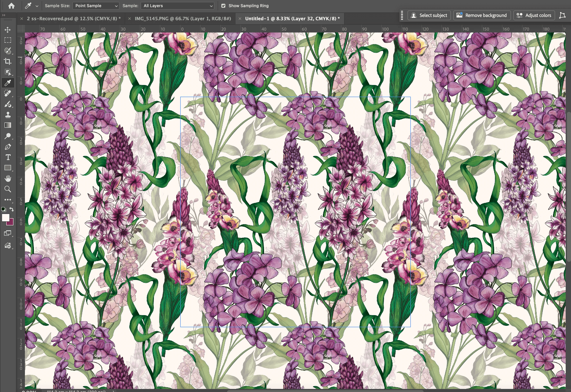Expand the collapsed toolbar double-arrow
Viewport: 571px width, 392px height.
coord(3,15)
